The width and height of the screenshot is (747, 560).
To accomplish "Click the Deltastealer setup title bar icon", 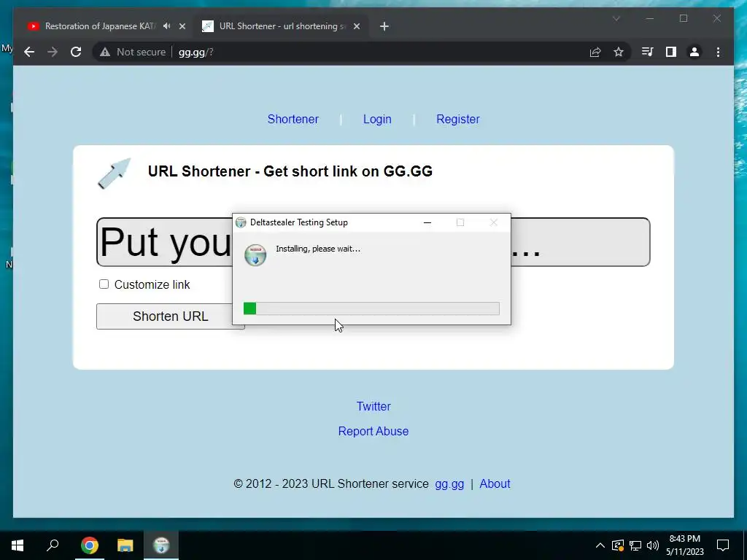I will coord(241,222).
